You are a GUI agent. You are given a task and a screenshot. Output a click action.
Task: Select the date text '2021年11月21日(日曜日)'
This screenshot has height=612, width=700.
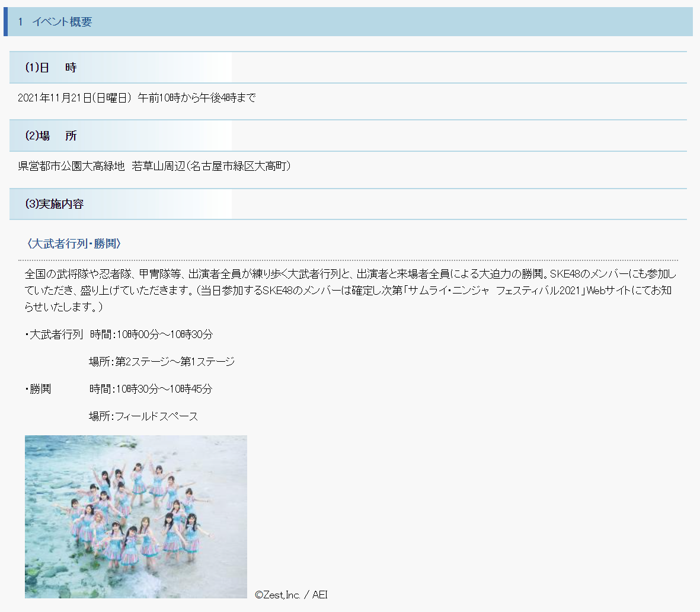pos(75,98)
